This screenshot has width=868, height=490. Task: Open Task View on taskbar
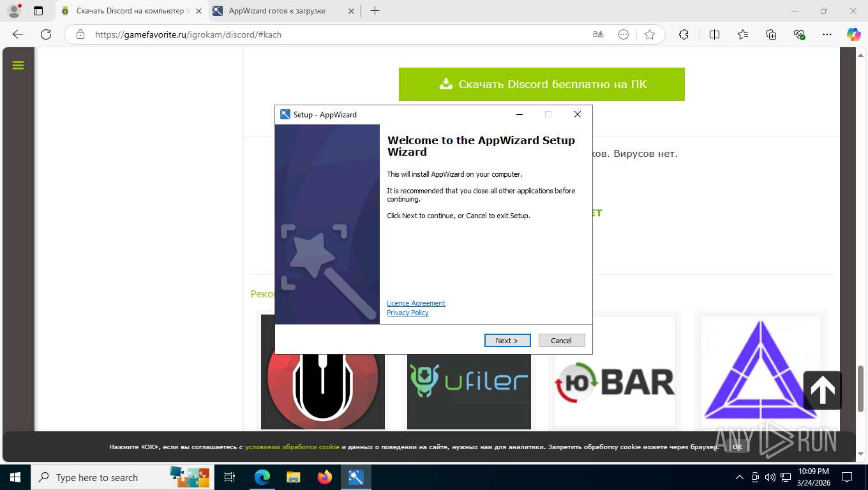[x=230, y=477]
